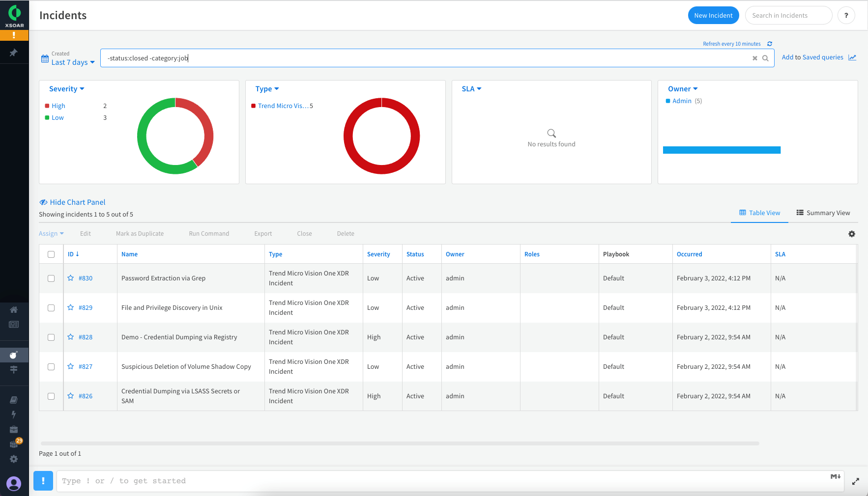Click the clear query X icon
Image resolution: width=868 pixels, height=496 pixels.
click(x=755, y=58)
